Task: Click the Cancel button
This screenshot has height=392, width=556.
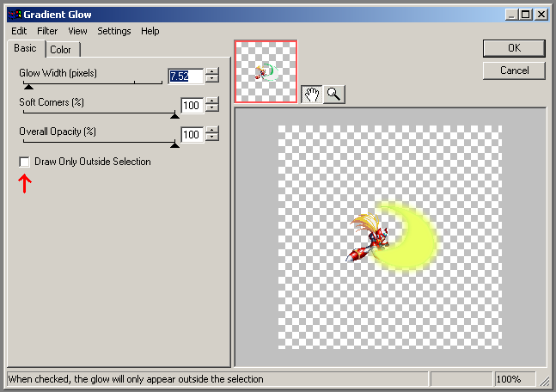Action: [x=514, y=70]
